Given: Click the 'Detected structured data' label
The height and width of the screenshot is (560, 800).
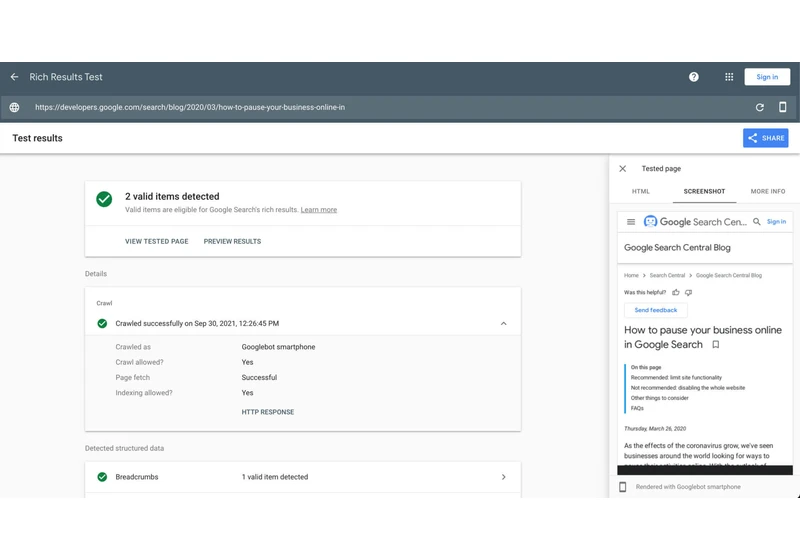Looking at the screenshot, I should [124, 448].
